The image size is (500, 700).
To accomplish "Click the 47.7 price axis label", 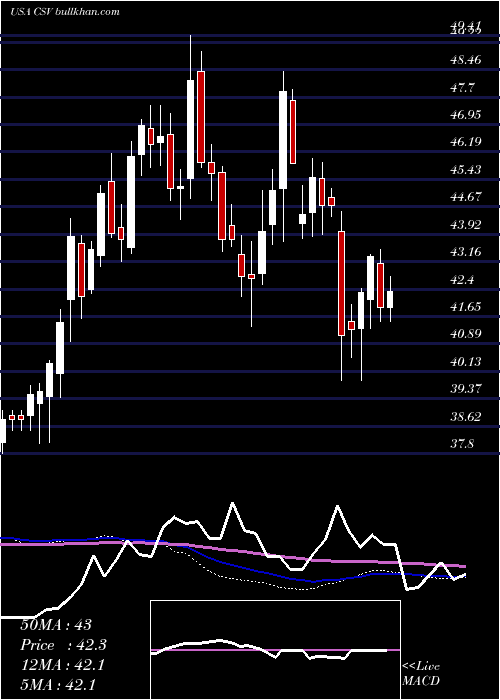I will [464, 87].
